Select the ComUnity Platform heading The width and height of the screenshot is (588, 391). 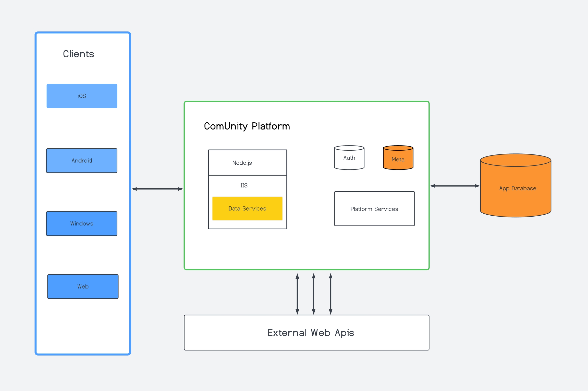[x=247, y=126]
